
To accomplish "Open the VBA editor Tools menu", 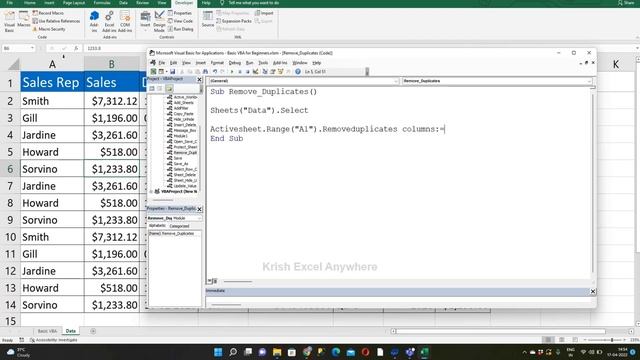I will (263, 63).
